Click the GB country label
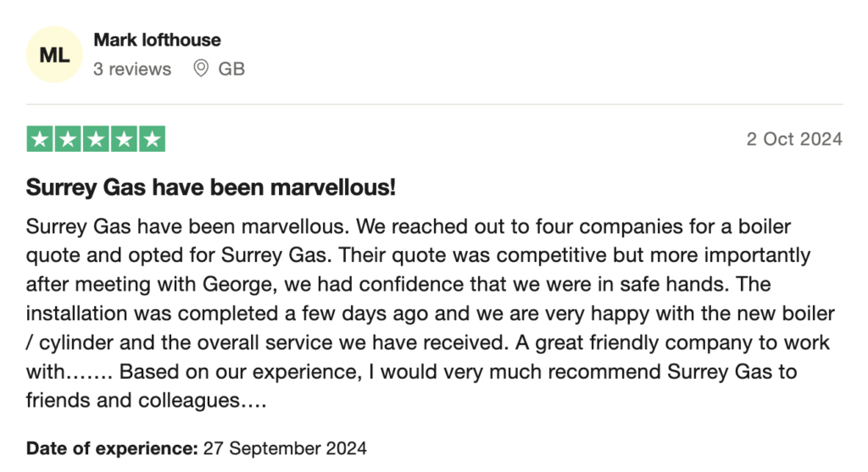The width and height of the screenshot is (868, 472). (x=231, y=69)
